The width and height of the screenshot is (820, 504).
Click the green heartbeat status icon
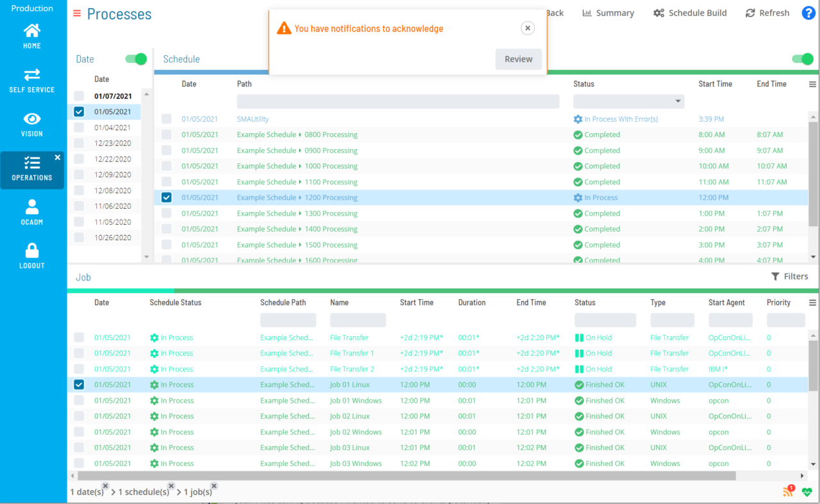pos(807,492)
